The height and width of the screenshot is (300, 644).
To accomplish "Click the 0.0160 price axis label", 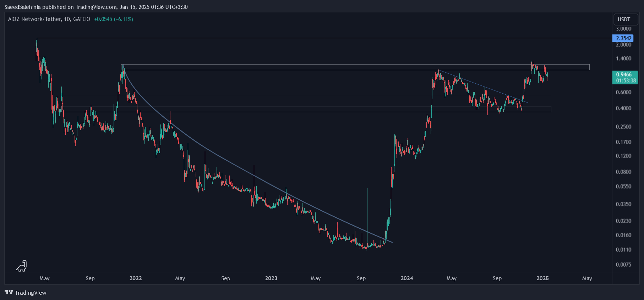I will click(x=623, y=235).
